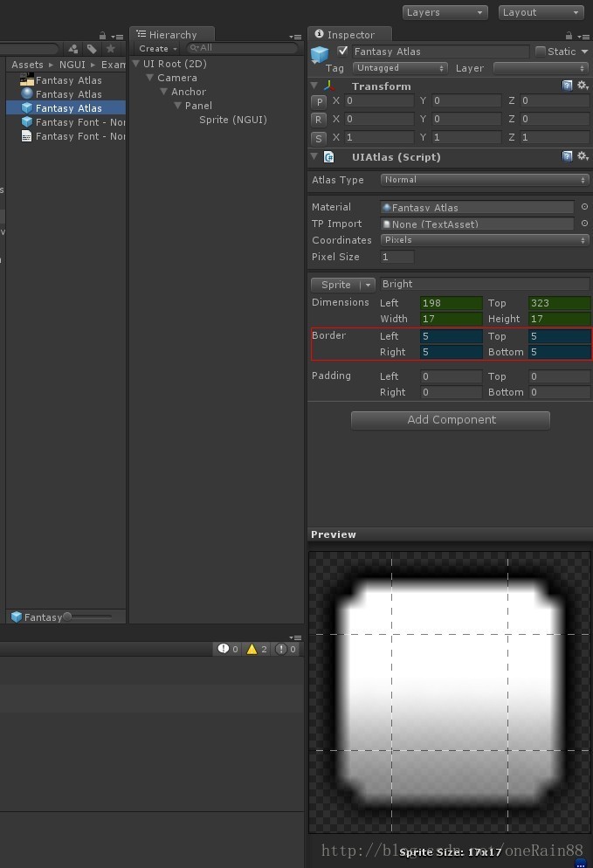593x868 pixels.
Task: Click the Material field showing Fantasy Atlas
Action: (x=477, y=208)
